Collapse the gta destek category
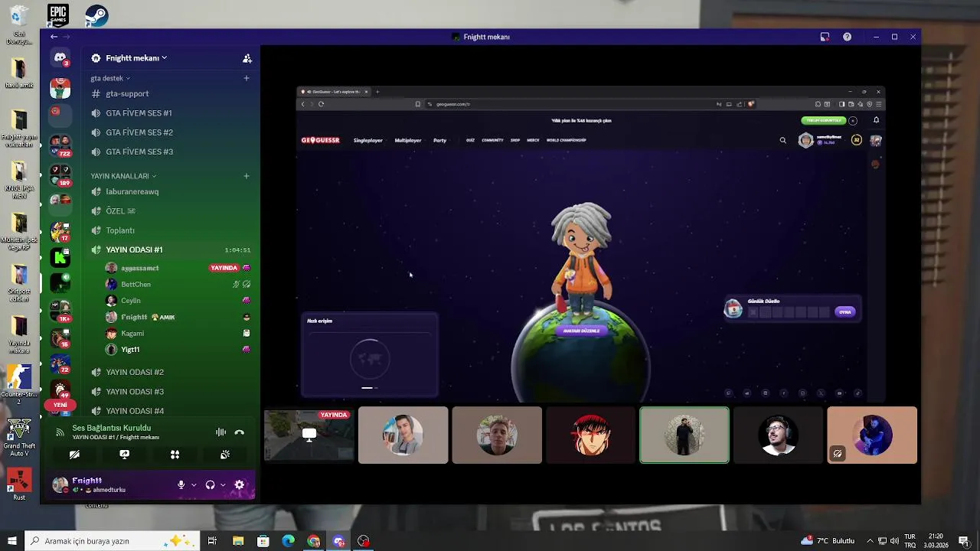The image size is (980, 551). coord(110,78)
